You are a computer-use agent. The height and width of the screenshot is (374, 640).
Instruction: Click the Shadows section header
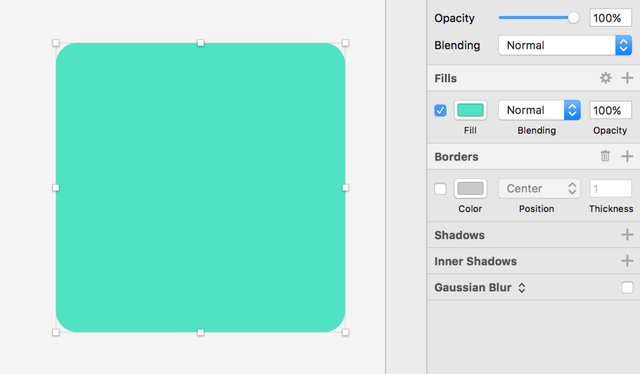(x=460, y=235)
